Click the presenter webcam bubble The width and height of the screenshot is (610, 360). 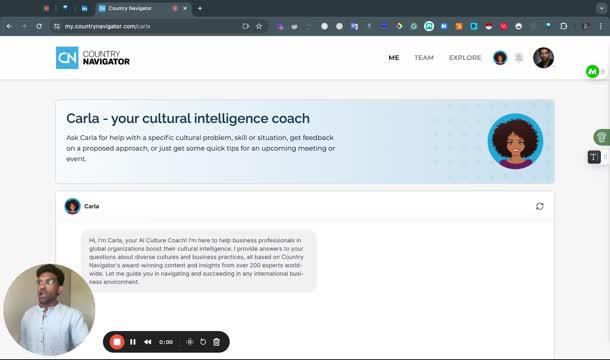(49, 310)
